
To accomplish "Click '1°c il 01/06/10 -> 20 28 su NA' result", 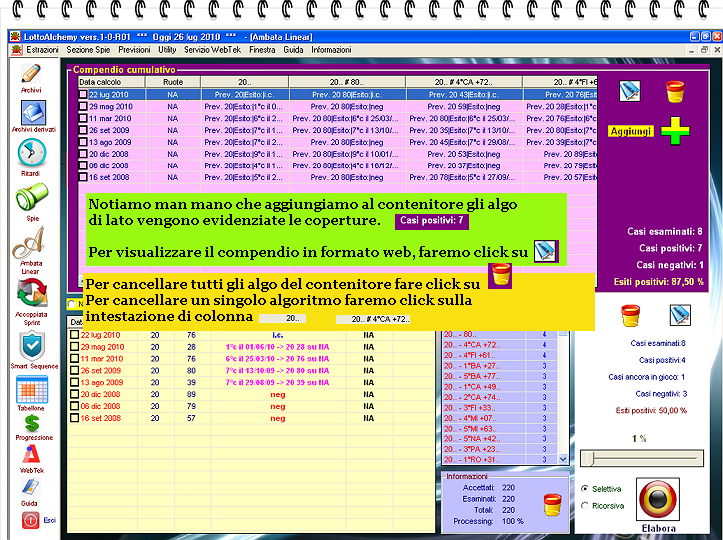I will 278,347.
